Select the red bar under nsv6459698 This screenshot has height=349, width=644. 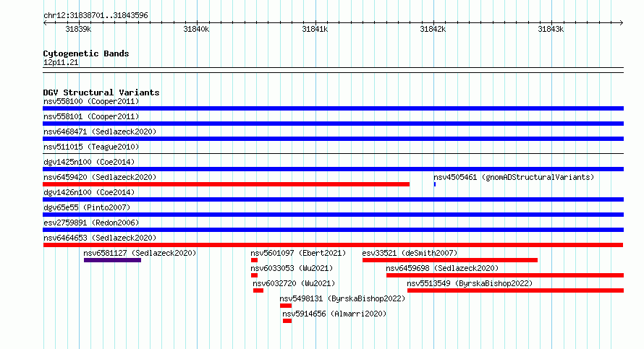pos(505,275)
